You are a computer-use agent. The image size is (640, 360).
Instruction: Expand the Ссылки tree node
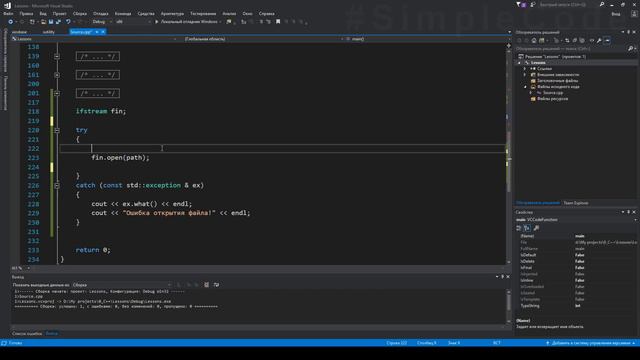tap(525, 69)
